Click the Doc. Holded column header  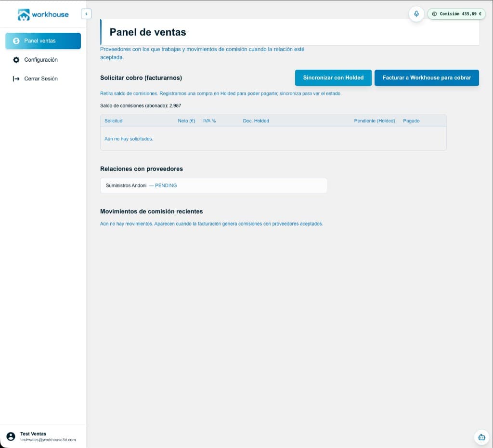pos(256,121)
